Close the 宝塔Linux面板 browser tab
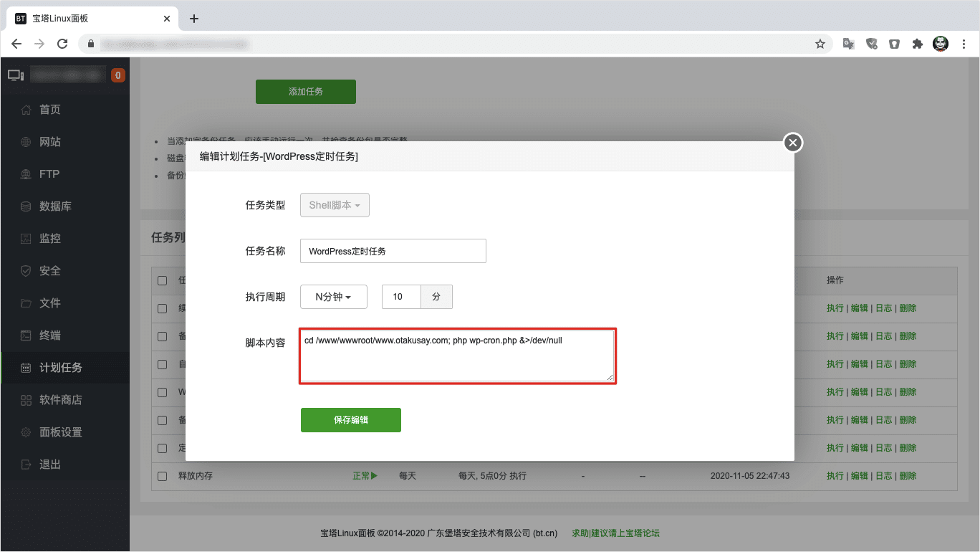Viewport: 980px width, 552px height. point(167,19)
